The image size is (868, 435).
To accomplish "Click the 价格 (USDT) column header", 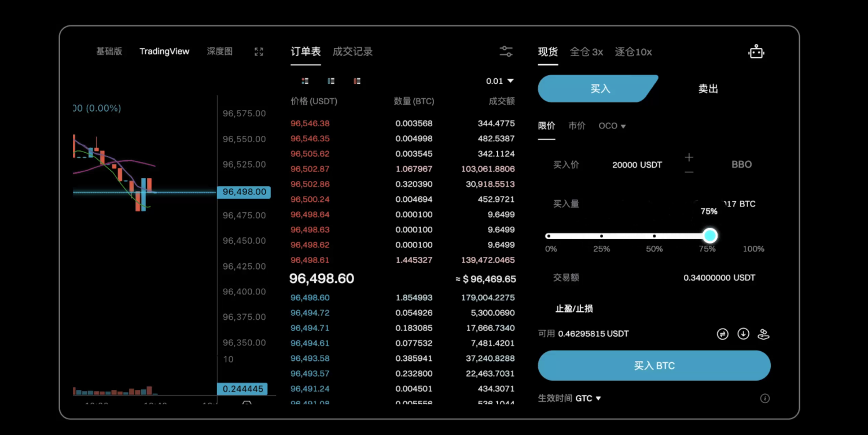I will (x=314, y=101).
